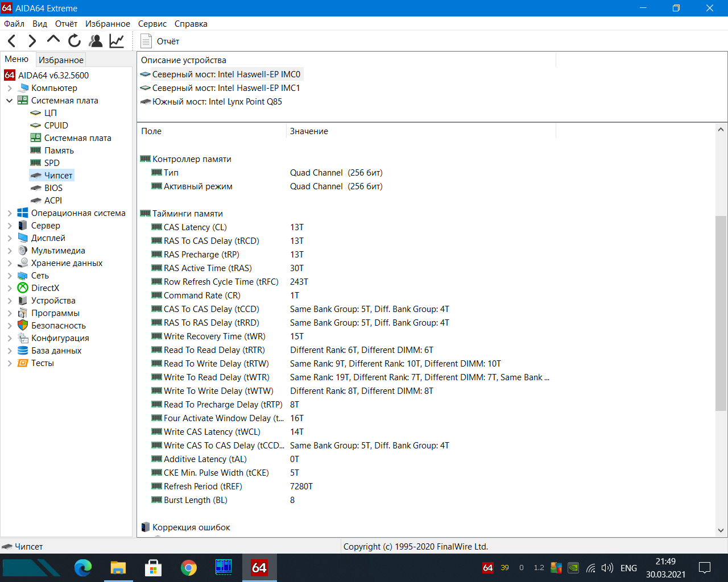Viewport: 728px width, 582px height.
Task: Open the Файл menu
Action: coord(14,24)
